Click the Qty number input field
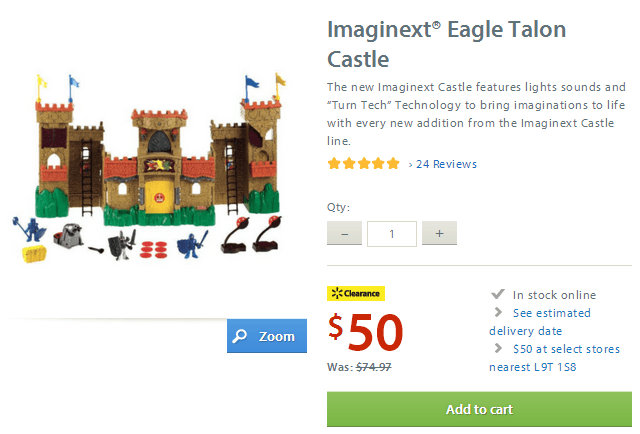This screenshot has height=434, width=640. (391, 234)
